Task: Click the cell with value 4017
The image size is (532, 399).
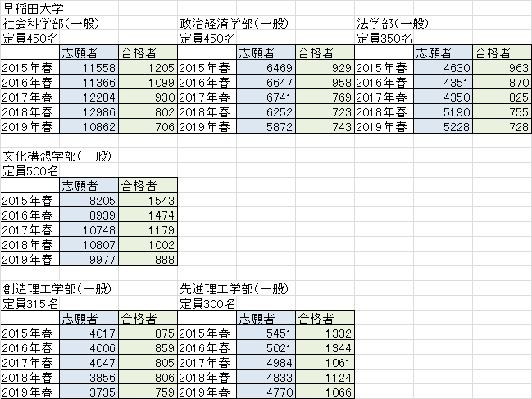Action: [x=89, y=333]
